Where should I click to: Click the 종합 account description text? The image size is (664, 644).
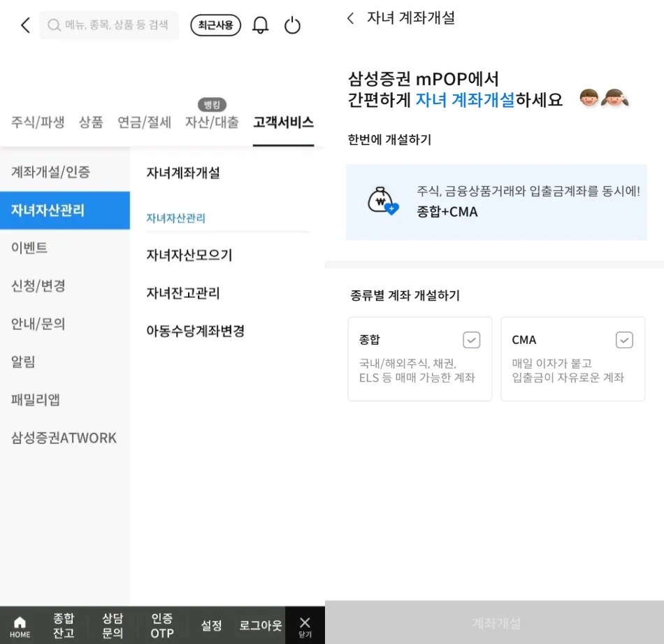point(417,371)
